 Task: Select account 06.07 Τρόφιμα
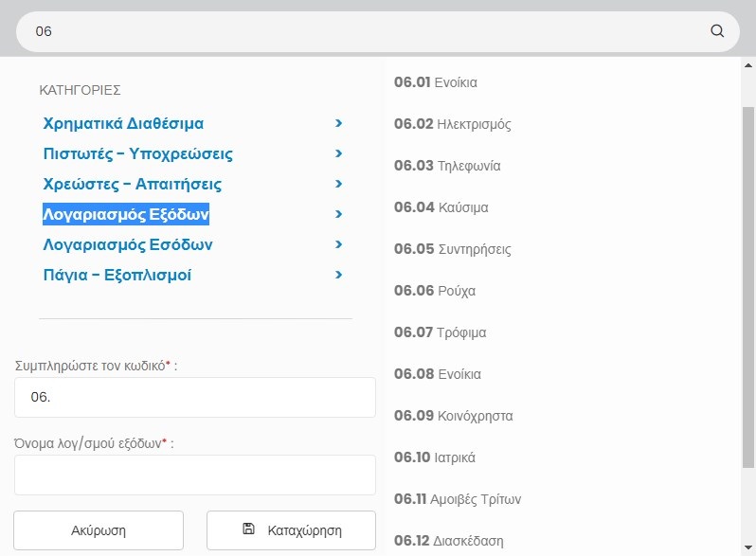pos(441,332)
